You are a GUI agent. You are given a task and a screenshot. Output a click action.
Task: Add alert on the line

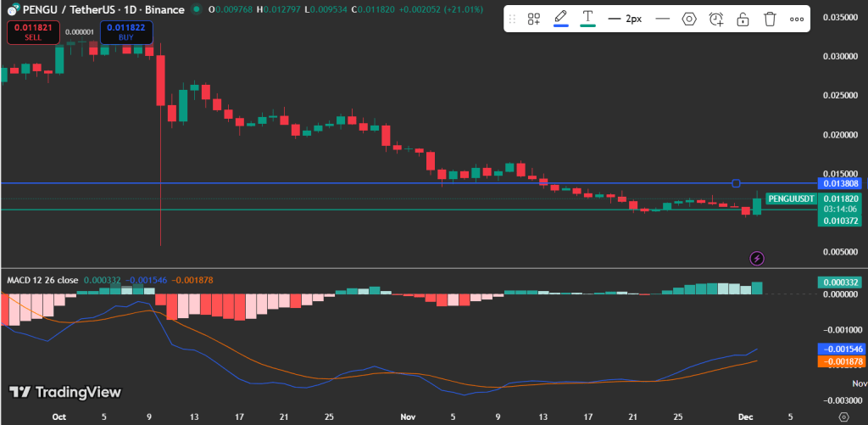click(715, 19)
